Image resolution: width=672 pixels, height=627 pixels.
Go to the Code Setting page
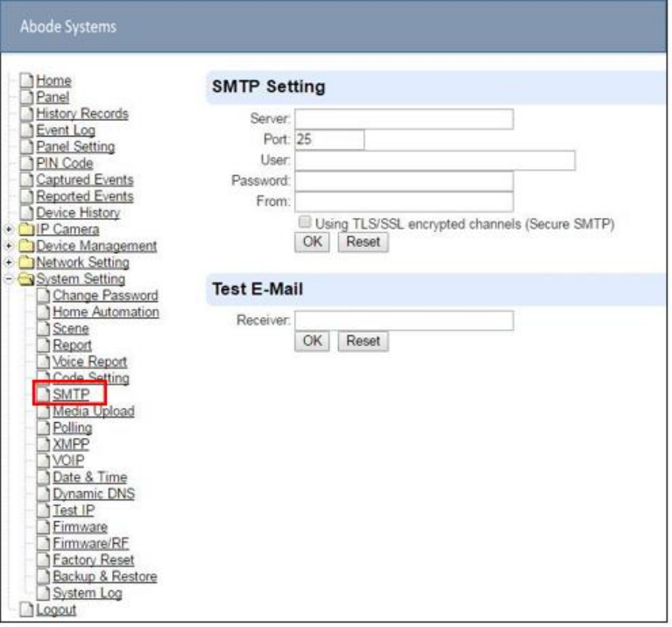(91, 378)
